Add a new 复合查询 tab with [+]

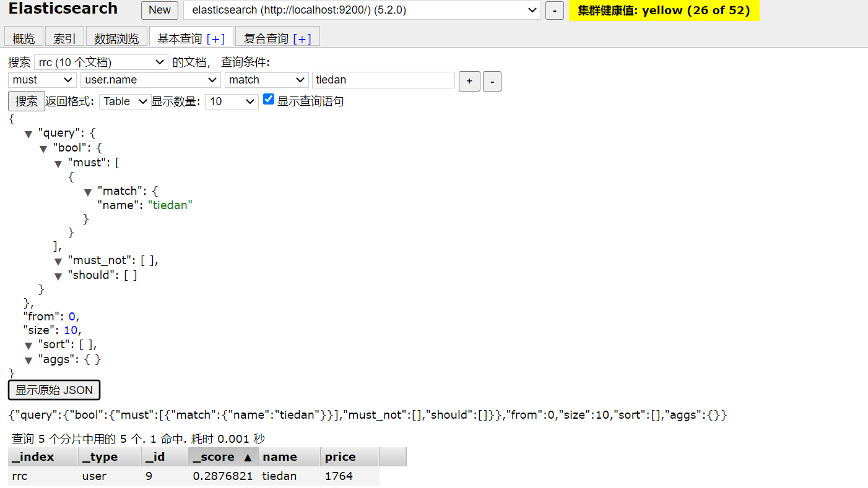point(302,39)
